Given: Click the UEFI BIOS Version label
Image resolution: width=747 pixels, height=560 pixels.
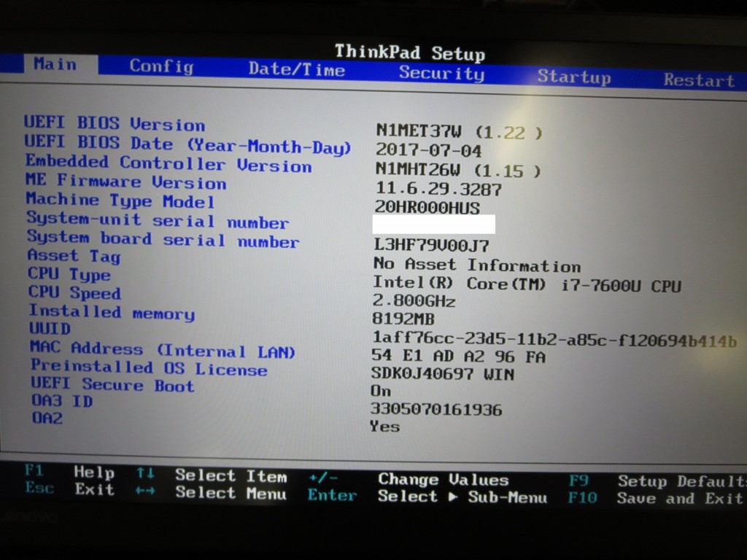Looking at the screenshot, I should tap(115, 124).
